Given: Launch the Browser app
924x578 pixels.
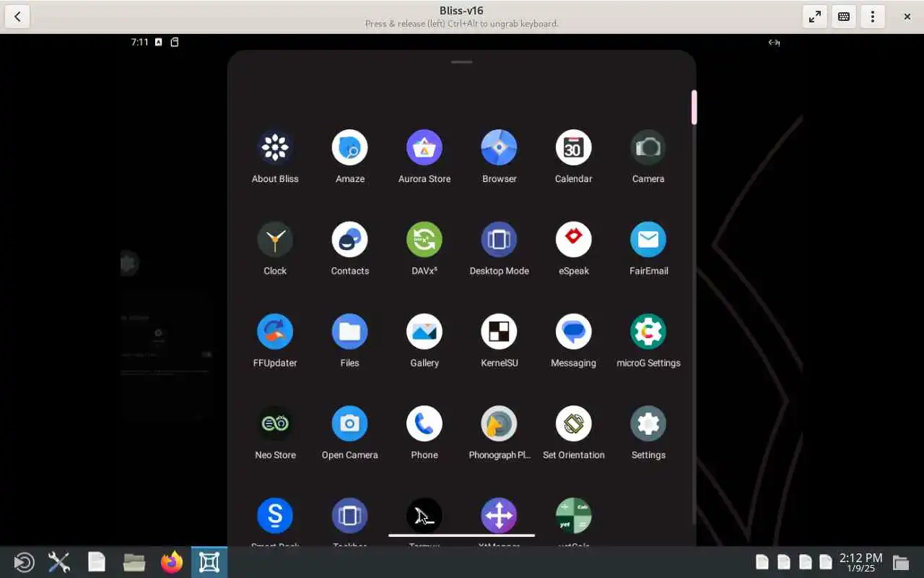Looking at the screenshot, I should pos(499,148).
